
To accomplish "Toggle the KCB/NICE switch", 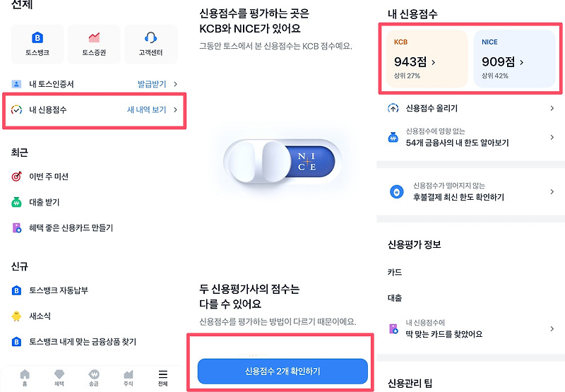I will coord(282,161).
